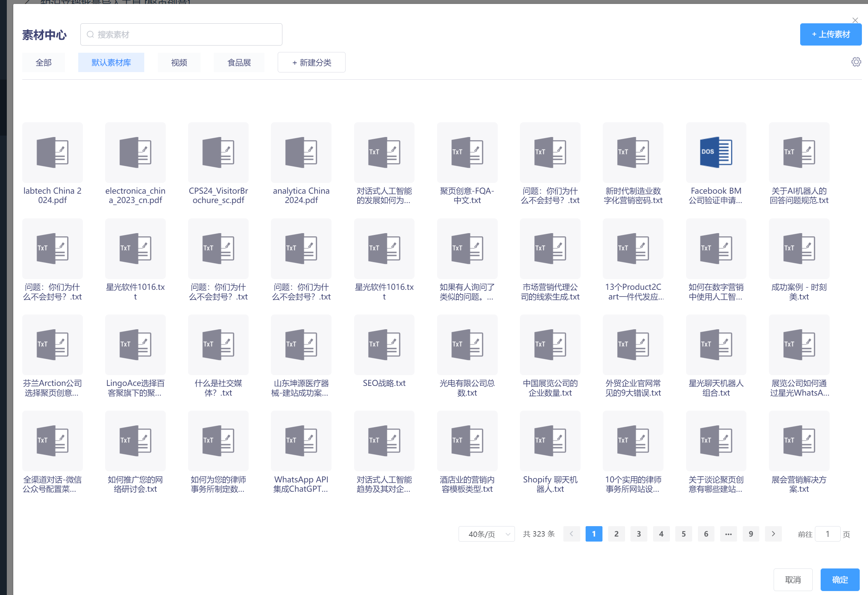868x595 pixels.
Task: Pick the 市场营销代理公司的线索生成.txt icon
Action: (x=550, y=249)
